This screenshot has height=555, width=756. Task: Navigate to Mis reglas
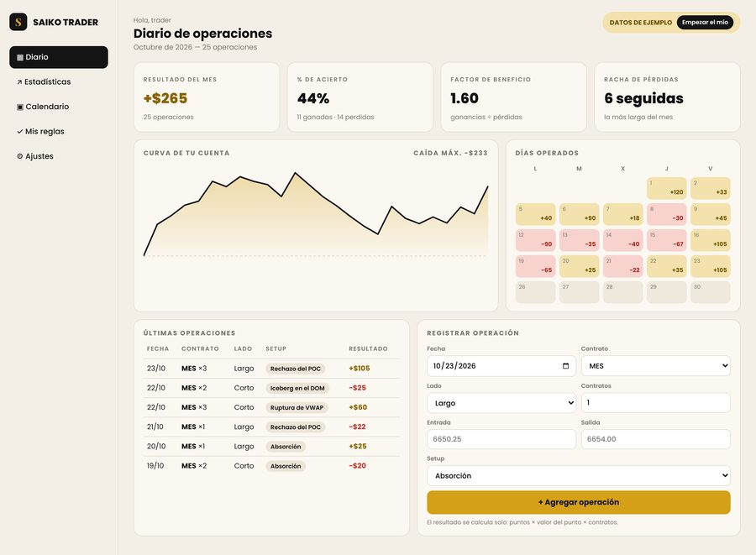(59, 132)
